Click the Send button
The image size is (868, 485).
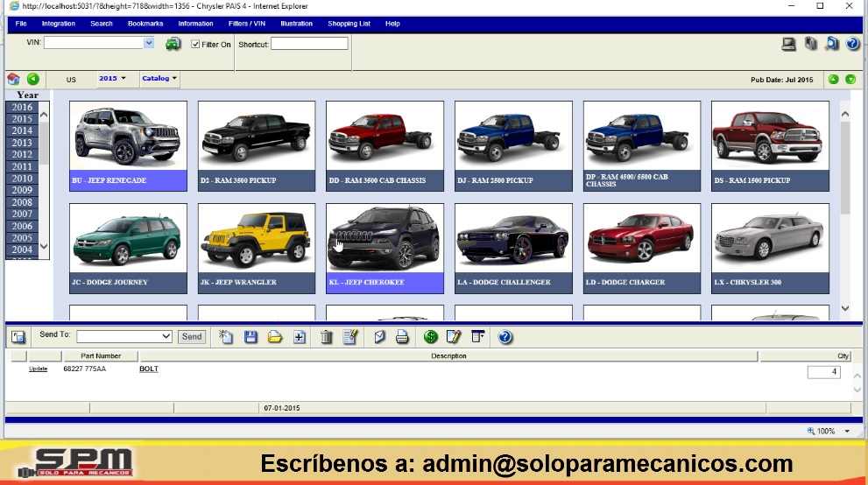click(192, 337)
